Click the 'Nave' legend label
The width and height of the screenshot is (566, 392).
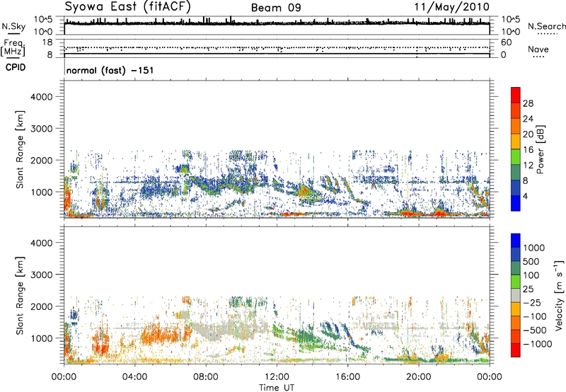[538, 49]
